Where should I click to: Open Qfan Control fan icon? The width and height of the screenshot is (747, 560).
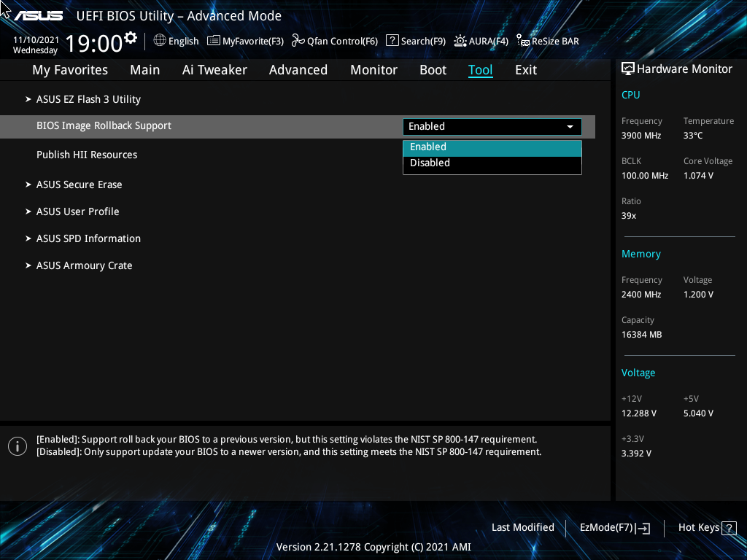298,41
